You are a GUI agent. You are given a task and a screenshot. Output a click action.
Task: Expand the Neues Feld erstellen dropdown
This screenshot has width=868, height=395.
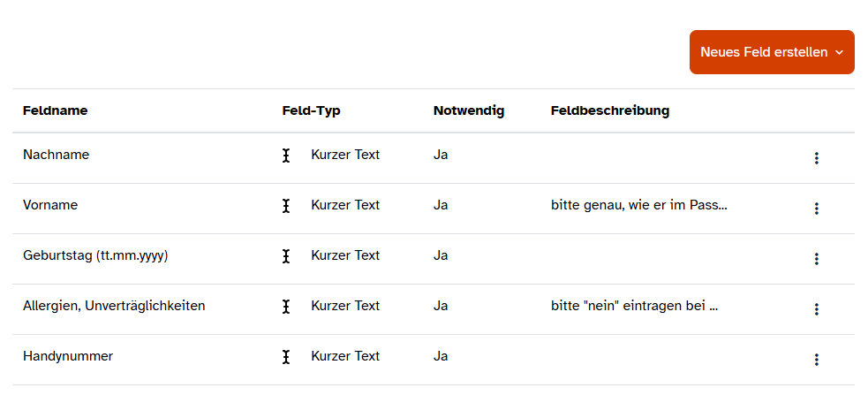click(x=771, y=52)
